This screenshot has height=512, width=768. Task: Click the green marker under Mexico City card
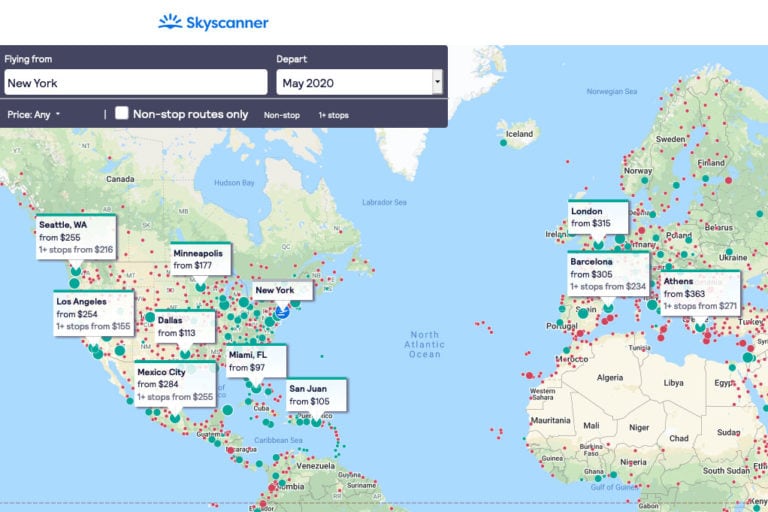point(175,418)
